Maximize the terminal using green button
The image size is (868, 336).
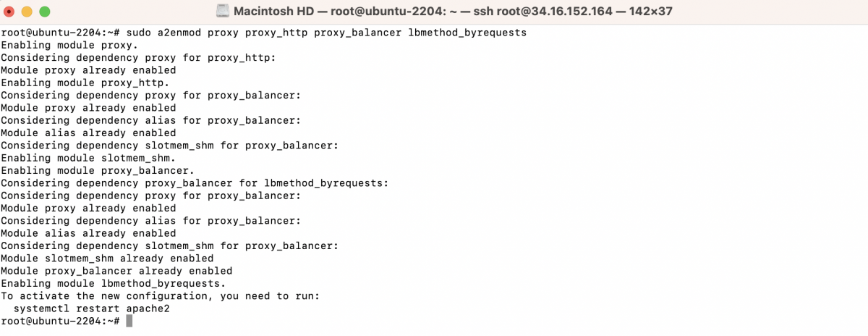click(x=45, y=12)
